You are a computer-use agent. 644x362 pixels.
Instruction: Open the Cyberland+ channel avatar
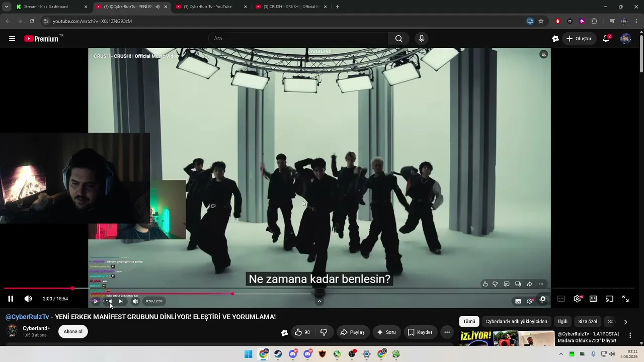[x=12, y=331]
